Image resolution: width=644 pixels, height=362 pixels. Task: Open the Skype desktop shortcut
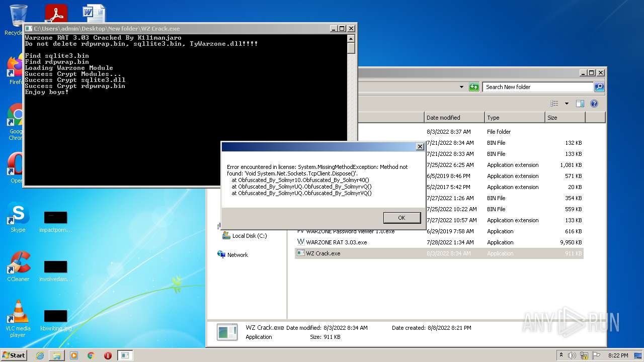click(18, 218)
